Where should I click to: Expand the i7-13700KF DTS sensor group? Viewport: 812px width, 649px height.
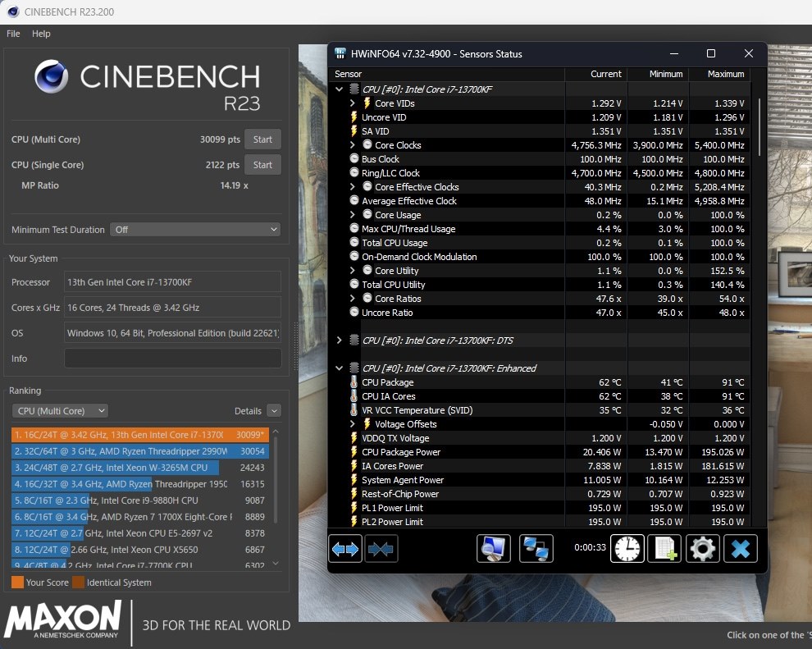[340, 340]
